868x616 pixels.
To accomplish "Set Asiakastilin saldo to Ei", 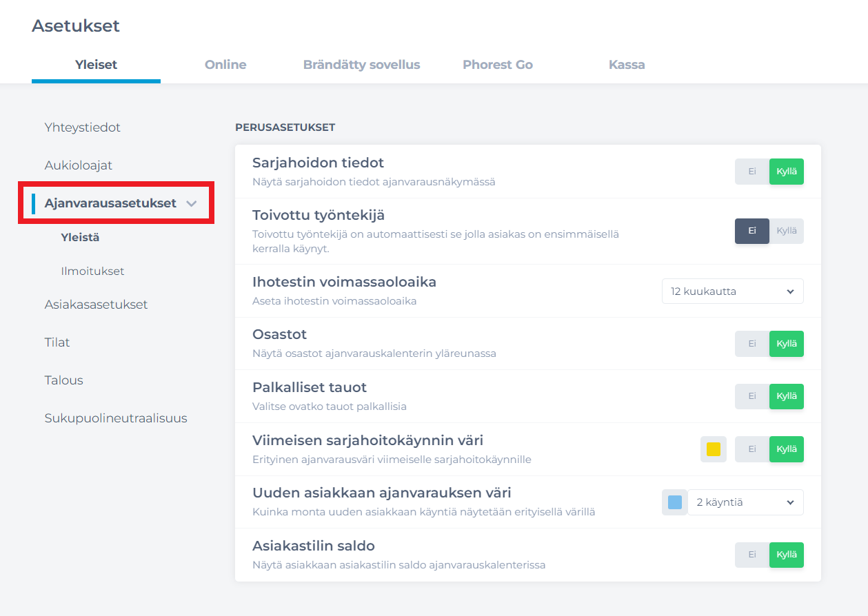I will coord(752,555).
